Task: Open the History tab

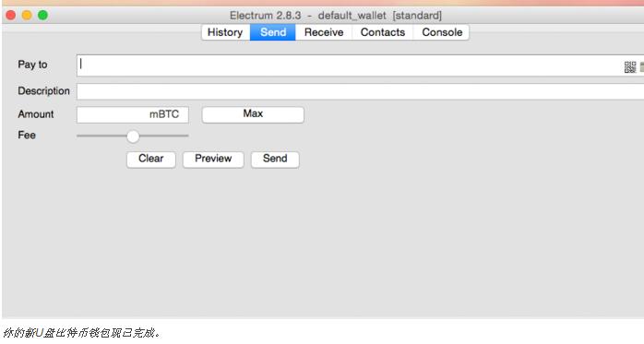Action: tap(225, 32)
